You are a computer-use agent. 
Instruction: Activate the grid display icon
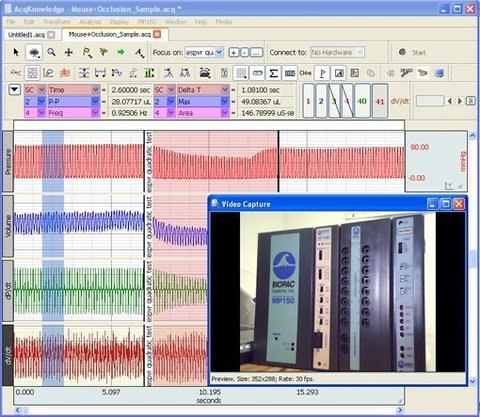click(x=32, y=73)
